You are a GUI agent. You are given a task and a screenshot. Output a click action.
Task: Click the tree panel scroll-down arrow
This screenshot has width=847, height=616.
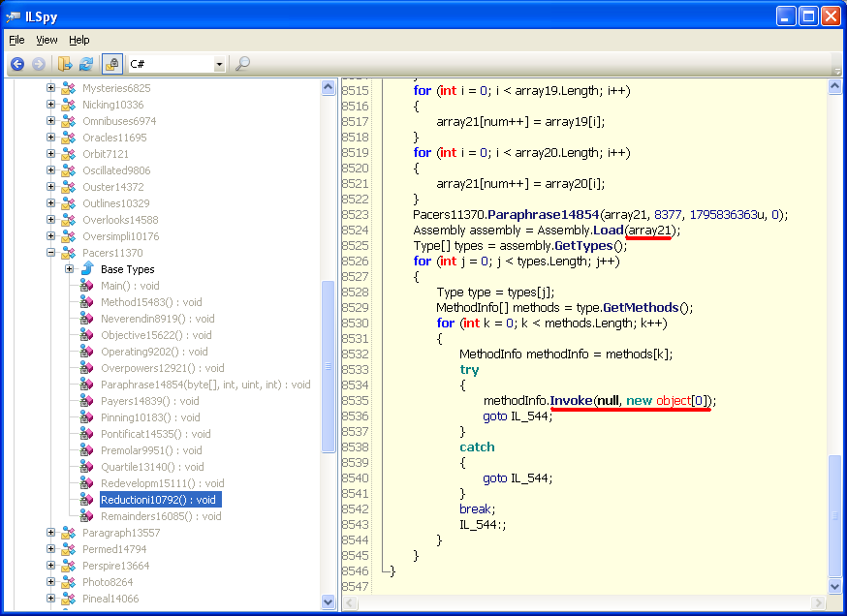coord(328,601)
